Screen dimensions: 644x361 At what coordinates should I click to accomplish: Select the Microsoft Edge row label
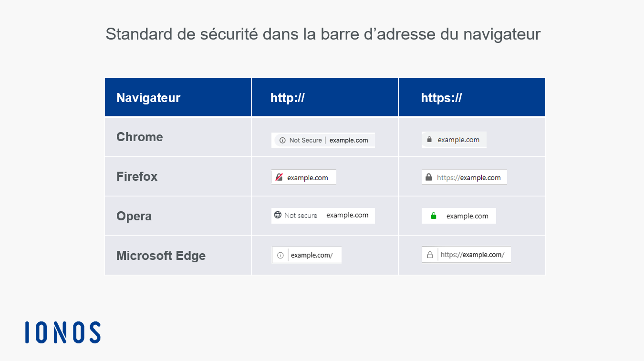click(x=161, y=256)
